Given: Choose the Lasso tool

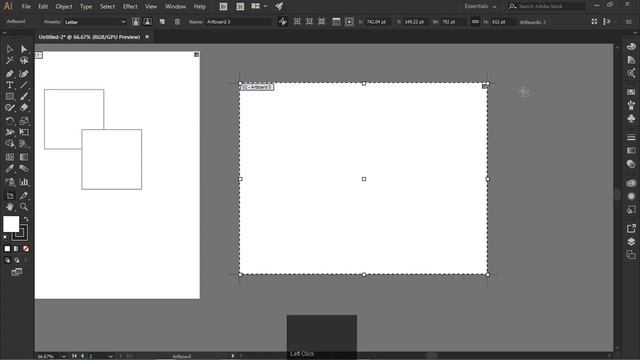Looking at the screenshot, I should click(24, 61).
